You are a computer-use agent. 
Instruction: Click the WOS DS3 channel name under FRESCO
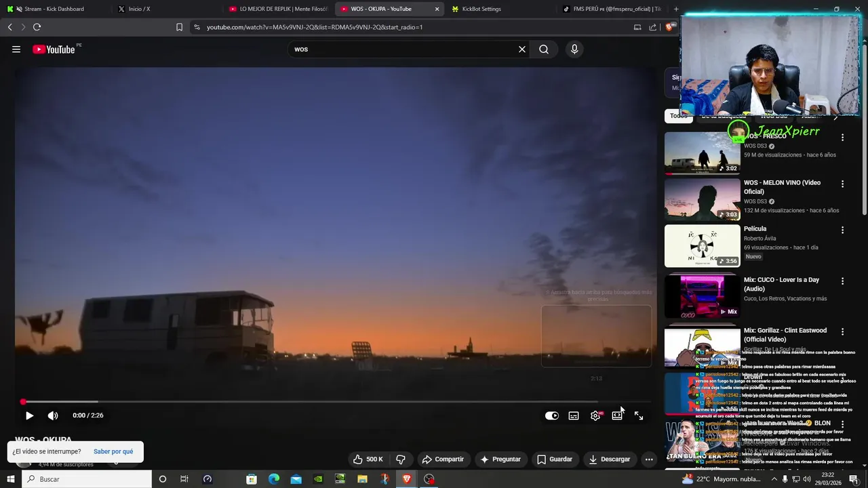(755, 146)
